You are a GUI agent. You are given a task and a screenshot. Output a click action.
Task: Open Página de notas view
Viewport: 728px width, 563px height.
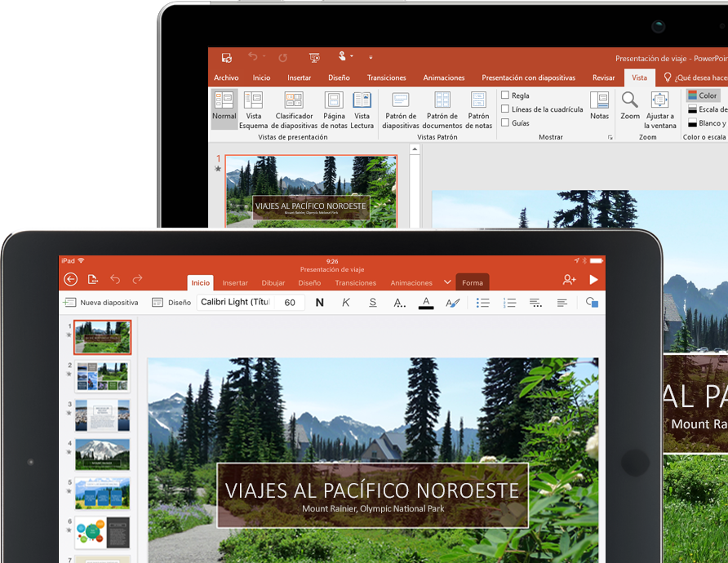pos(334,109)
